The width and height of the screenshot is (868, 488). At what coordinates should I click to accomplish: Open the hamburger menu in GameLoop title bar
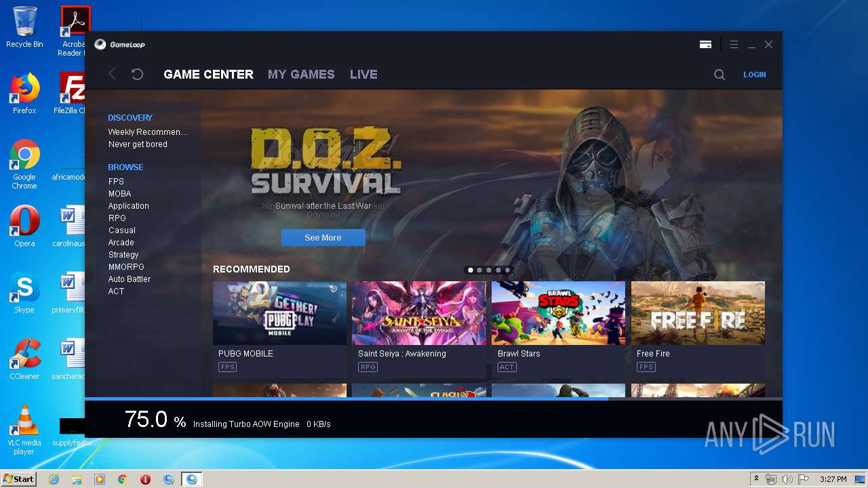click(x=734, y=45)
